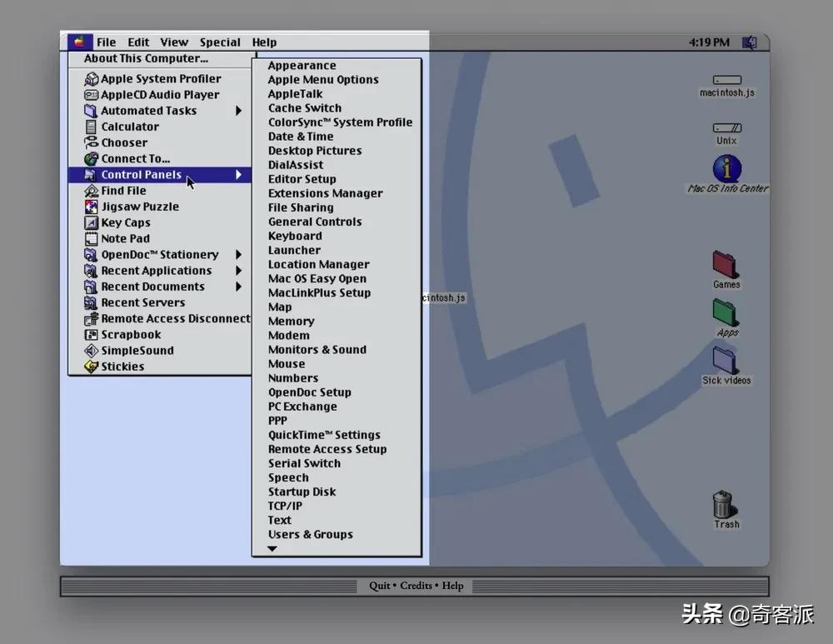Open the View menu
Viewport: 833px width, 644px height.
[174, 42]
